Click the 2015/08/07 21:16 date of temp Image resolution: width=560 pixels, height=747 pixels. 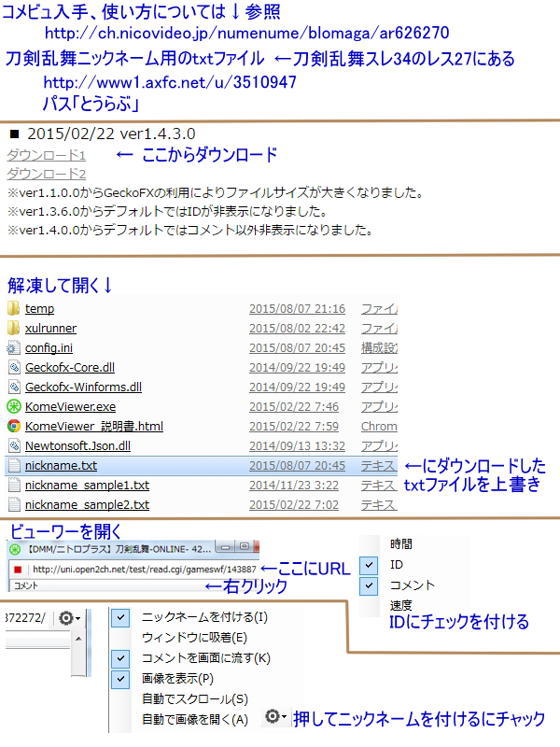[x=297, y=309]
